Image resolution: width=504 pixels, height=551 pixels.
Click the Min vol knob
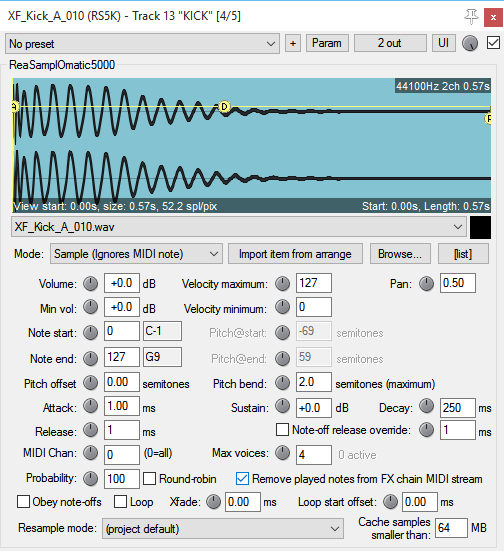click(x=90, y=307)
